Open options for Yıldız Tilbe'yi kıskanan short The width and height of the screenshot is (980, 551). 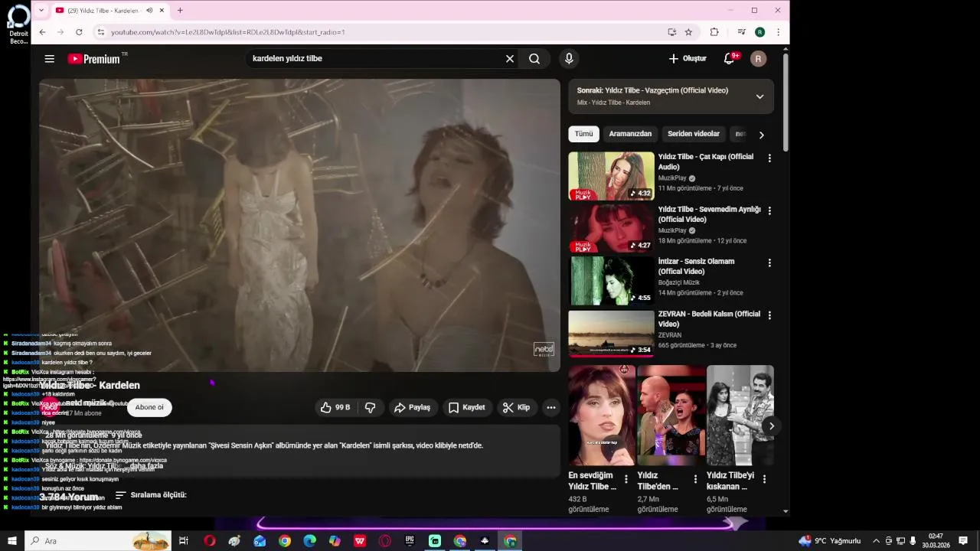click(764, 479)
